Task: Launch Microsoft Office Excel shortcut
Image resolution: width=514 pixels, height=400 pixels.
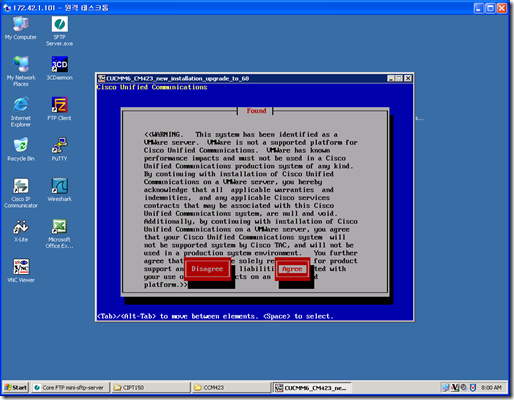Action: click(x=60, y=233)
